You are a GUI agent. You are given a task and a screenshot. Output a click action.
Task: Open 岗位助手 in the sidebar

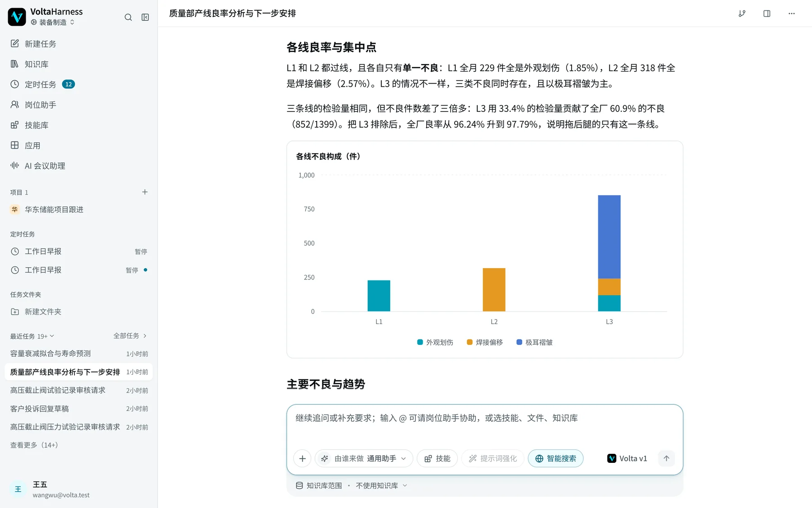pos(78,105)
